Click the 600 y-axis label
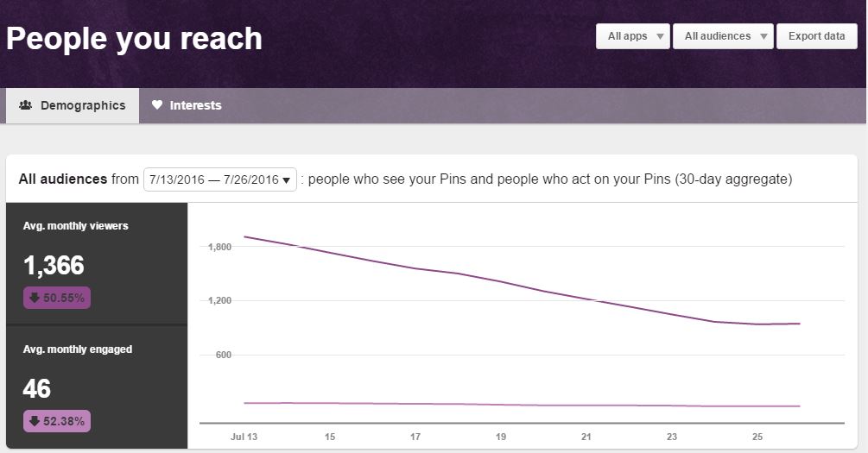Viewport: 868px width, 453px height. 224,355
